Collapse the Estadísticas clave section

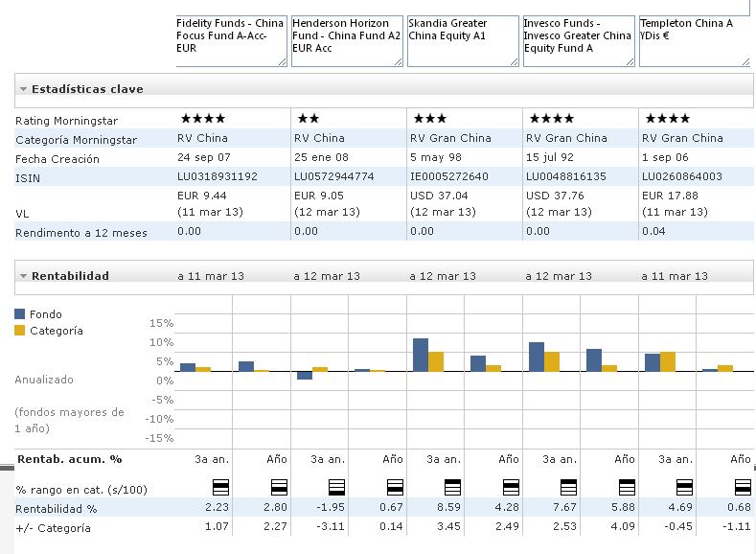pyautogui.click(x=23, y=89)
